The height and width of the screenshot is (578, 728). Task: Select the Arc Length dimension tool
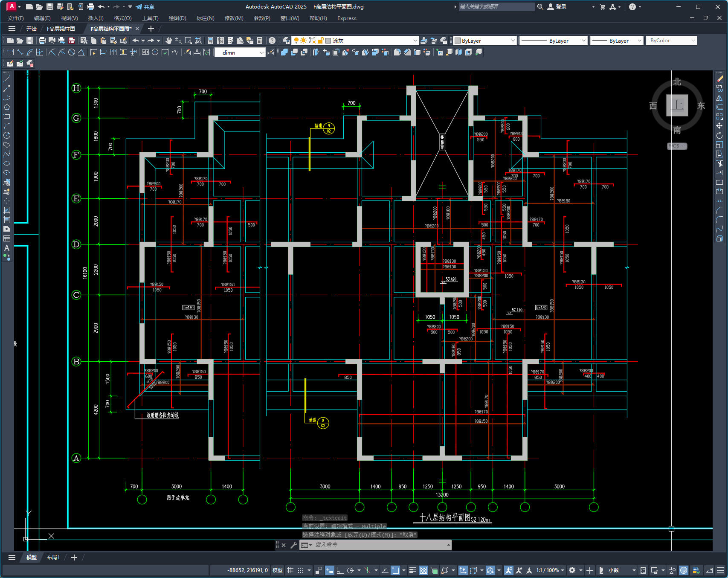[x=30, y=52]
